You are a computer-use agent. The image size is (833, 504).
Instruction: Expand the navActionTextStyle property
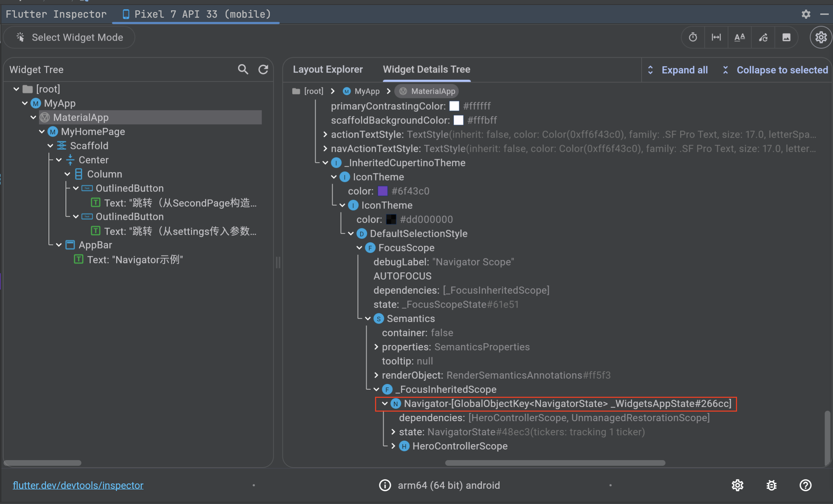[325, 149]
